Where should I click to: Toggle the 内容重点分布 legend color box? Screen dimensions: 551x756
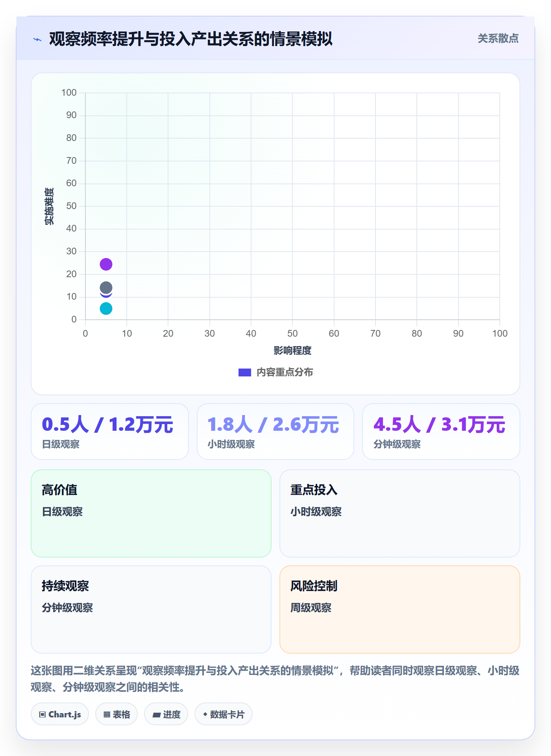tap(244, 372)
